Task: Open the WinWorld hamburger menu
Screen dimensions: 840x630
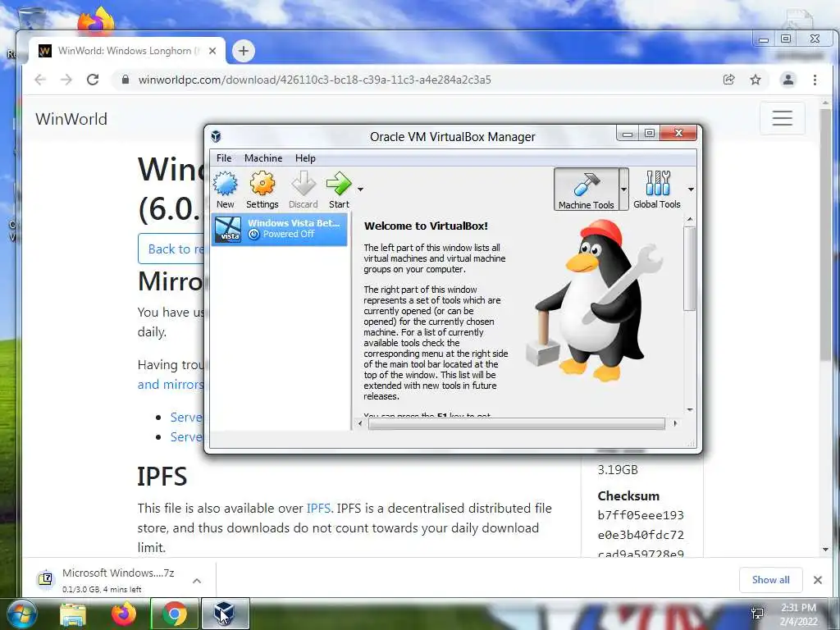Action: coord(782,118)
